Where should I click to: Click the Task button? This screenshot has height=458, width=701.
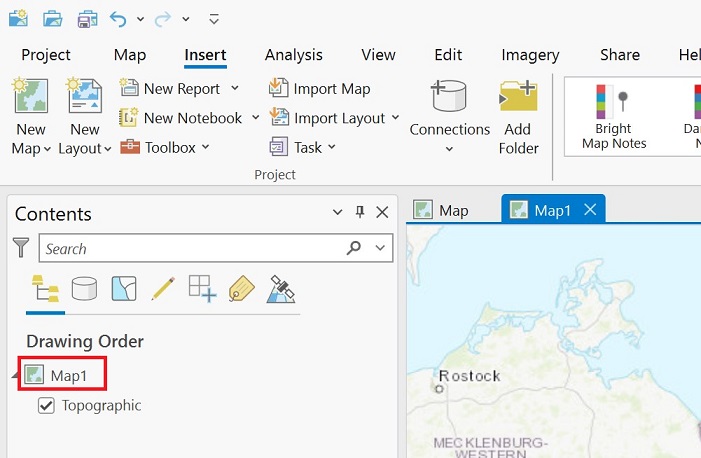pyautogui.click(x=296, y=147)
